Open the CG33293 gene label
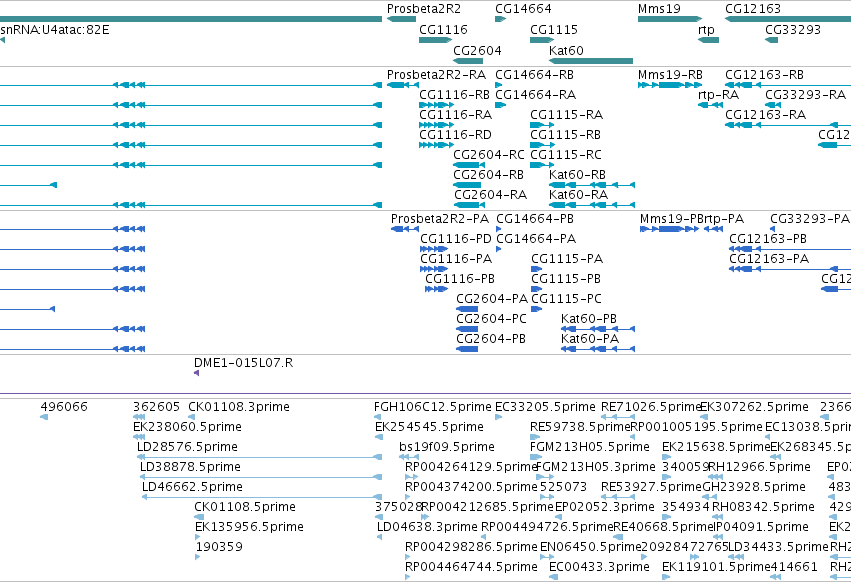 (x=792, y=29)
